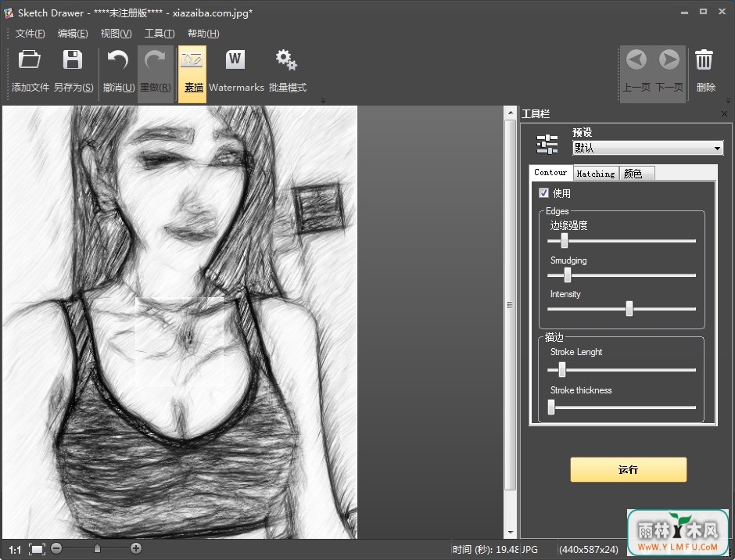735x560 pixels.
Task: Open the Watermarks tool
Action: point(236,73)
